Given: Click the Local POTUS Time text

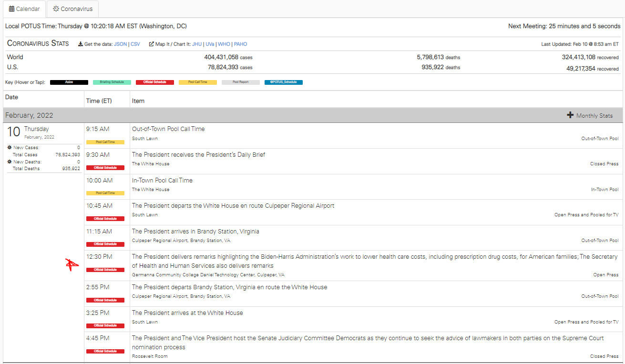Looking at the screenshot, I should point(96,26).
